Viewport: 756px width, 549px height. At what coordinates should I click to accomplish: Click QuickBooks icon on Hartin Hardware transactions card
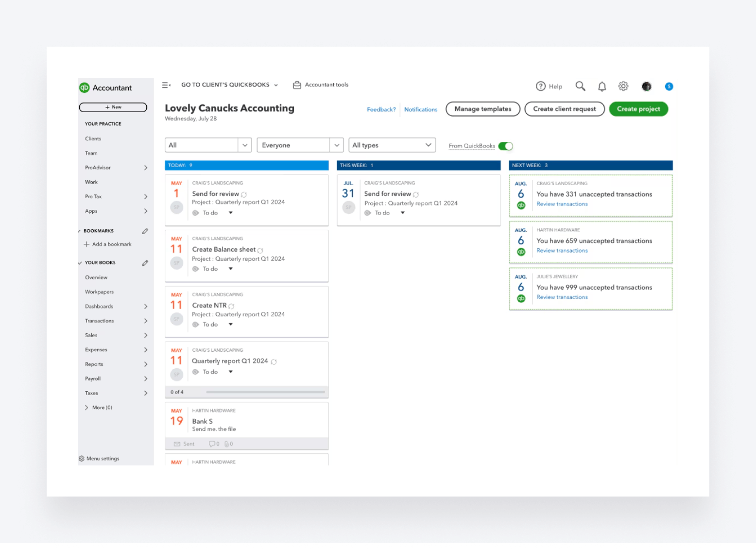[521, 252]
